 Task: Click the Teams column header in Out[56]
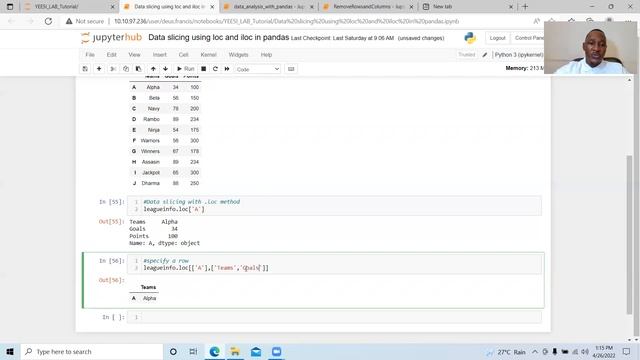click(x=148, y=287)
